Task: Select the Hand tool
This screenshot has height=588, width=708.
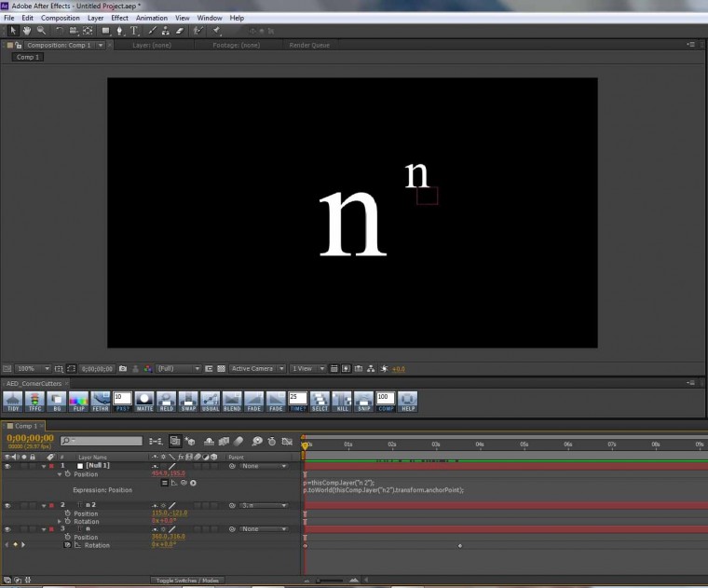Action: point(26,30)
